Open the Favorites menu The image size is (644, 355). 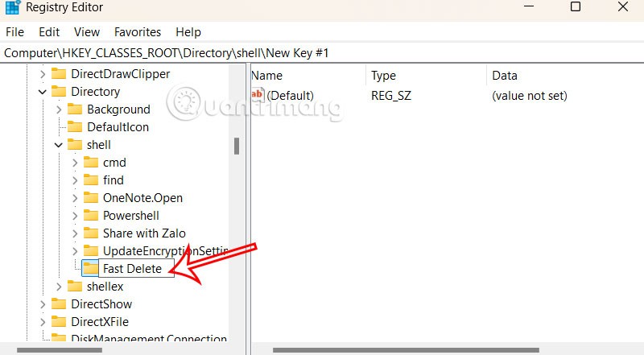pyautogui.click(x=138, y=32)
